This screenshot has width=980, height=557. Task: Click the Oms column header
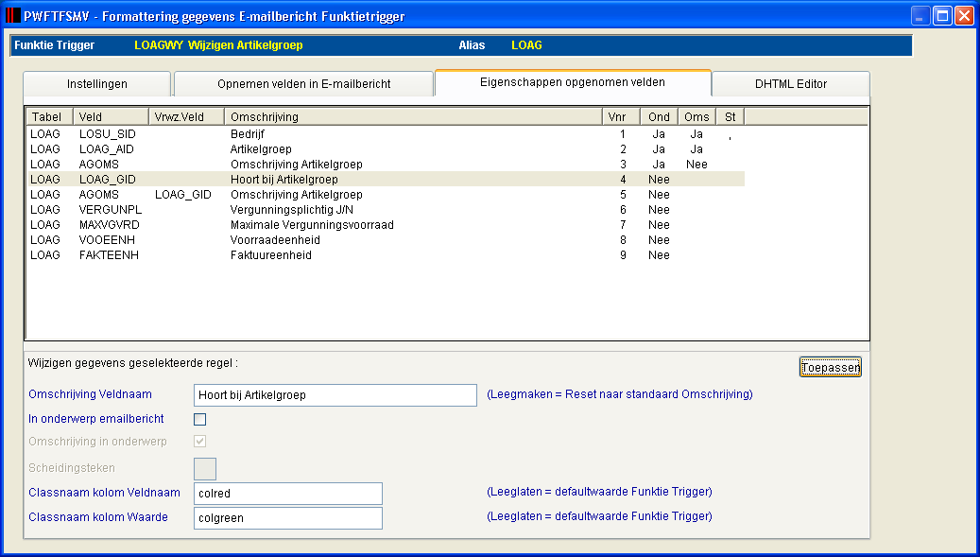[x=696, y=117]
